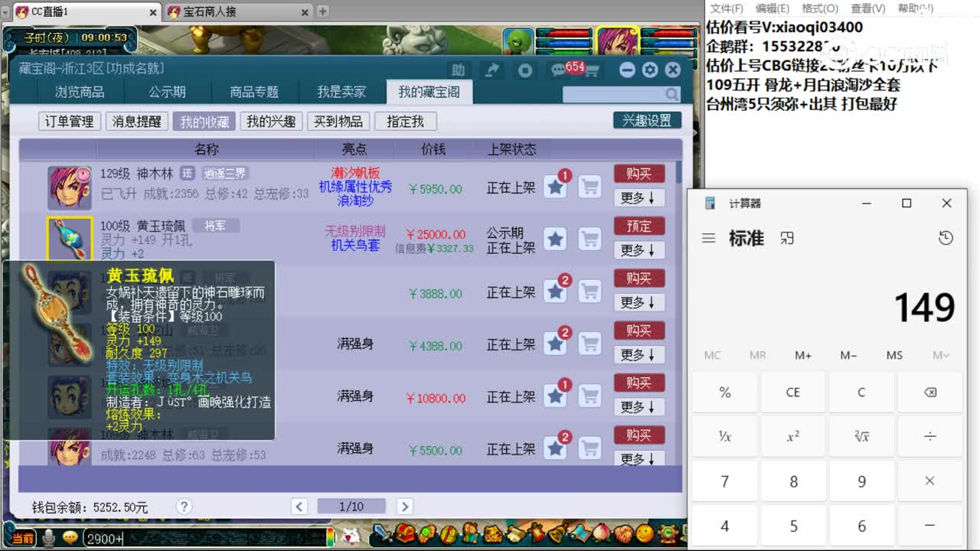
Task: Open the 查看(V) menu
Action: [x=867, y=8]
